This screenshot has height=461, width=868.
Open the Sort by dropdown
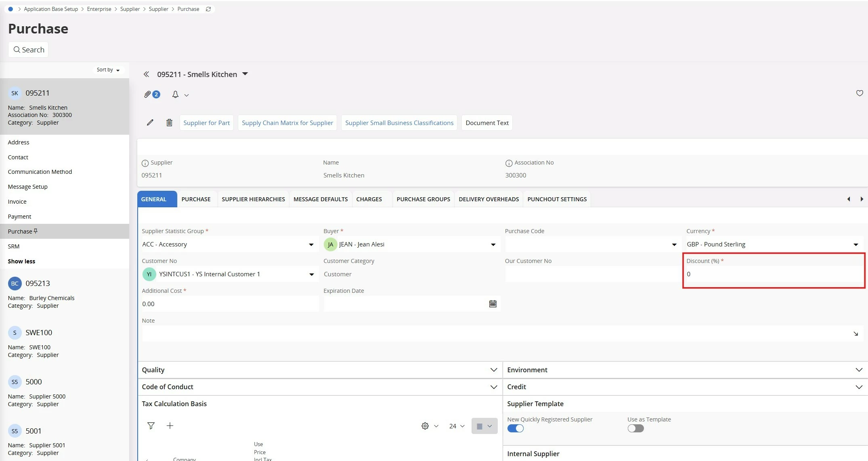[108, 70]
